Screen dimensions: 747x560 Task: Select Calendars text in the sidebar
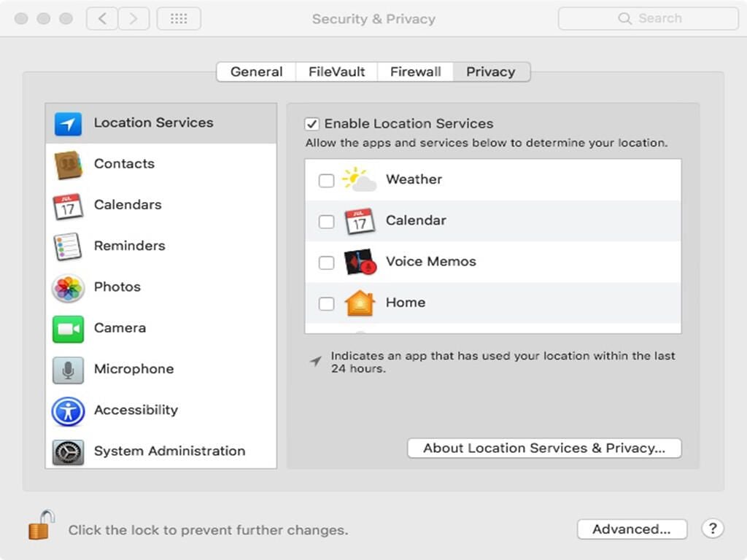pos(128,205)
